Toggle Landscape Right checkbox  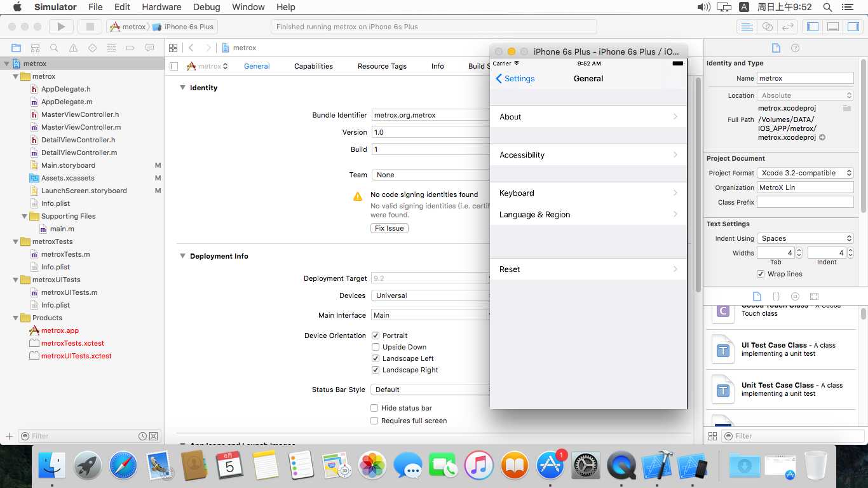coord(376,370)
